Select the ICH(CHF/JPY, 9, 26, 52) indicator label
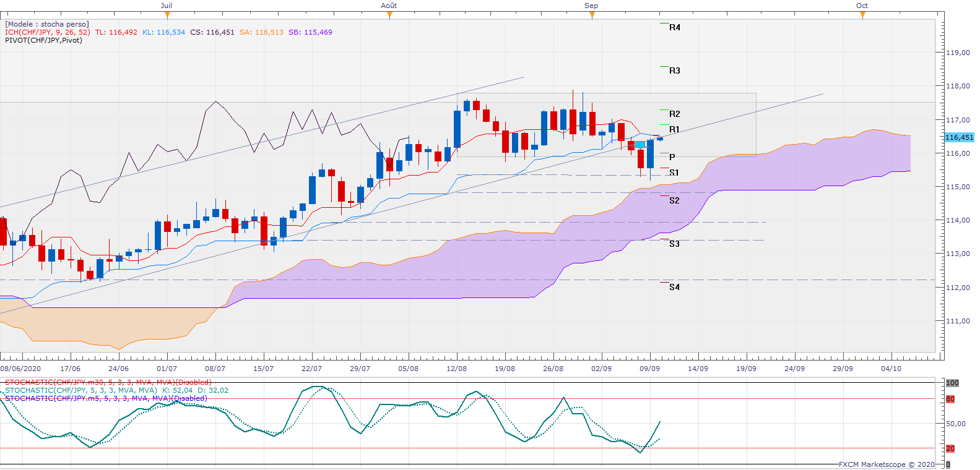This screenshot has width=980, height=470. [x=48, y=32]
